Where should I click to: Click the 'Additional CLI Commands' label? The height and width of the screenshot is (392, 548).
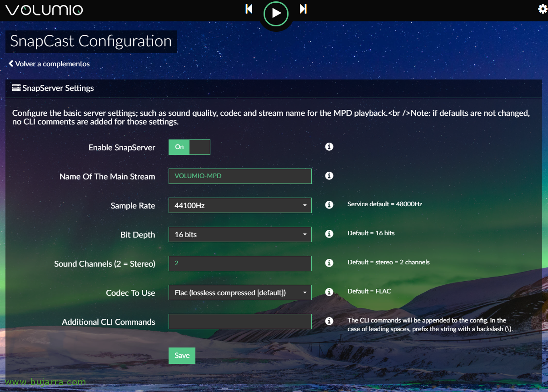click(109, 322)
